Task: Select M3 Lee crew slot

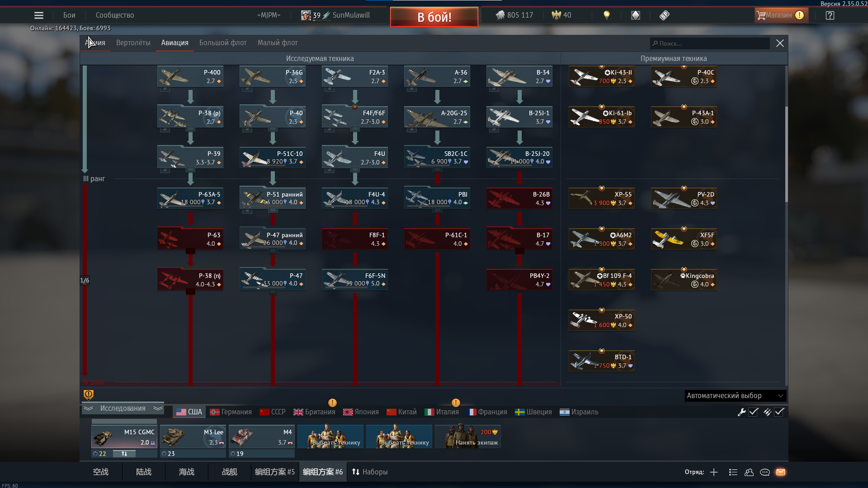Action: click(x=193, y=436)
